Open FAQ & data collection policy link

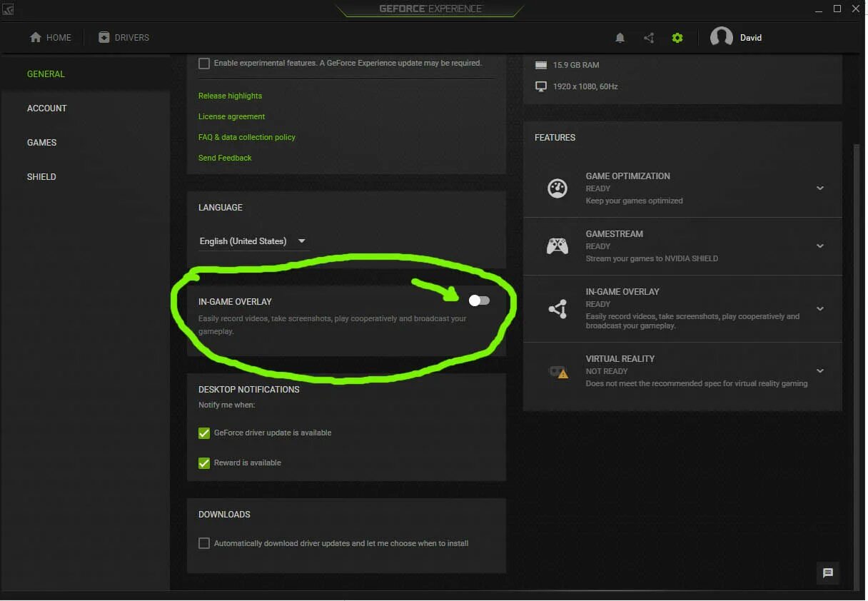(247, 137)
